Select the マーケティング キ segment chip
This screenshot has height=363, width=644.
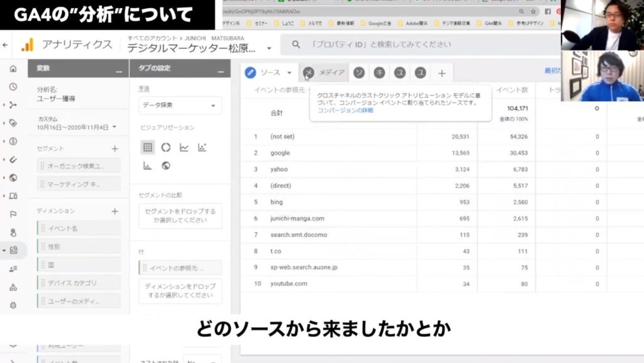click(x=79, y=184)
